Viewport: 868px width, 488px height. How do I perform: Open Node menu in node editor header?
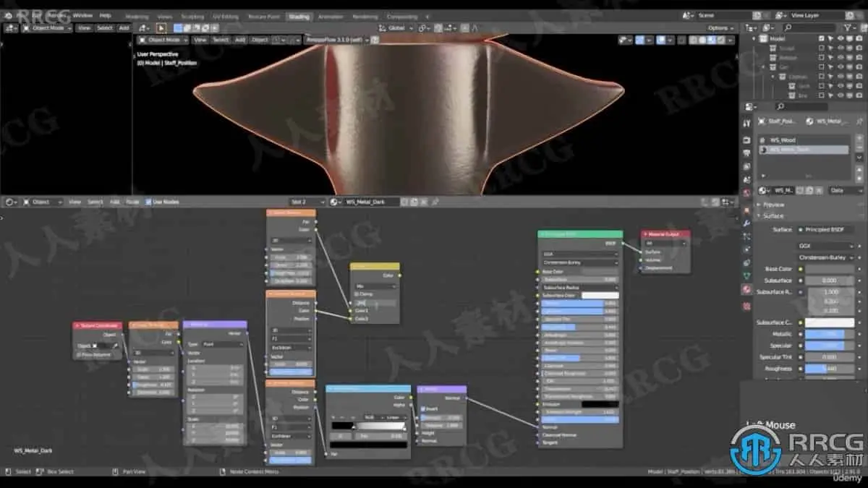coord(132,202)
